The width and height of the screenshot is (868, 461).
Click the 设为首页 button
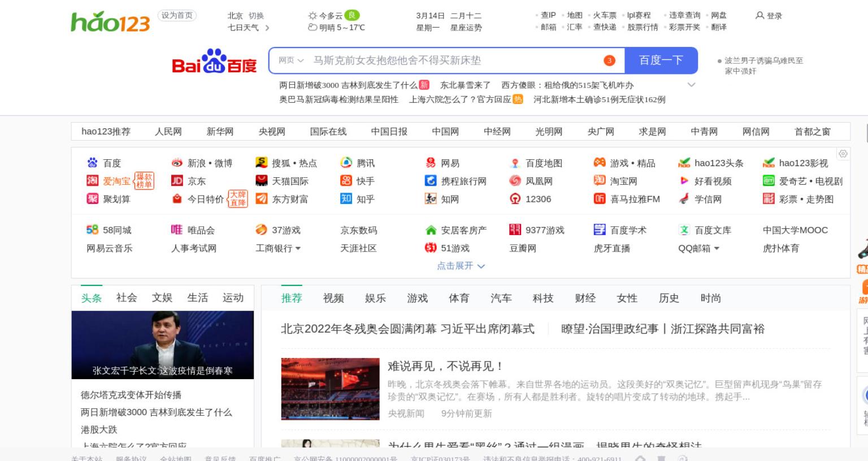pos(177,15)
